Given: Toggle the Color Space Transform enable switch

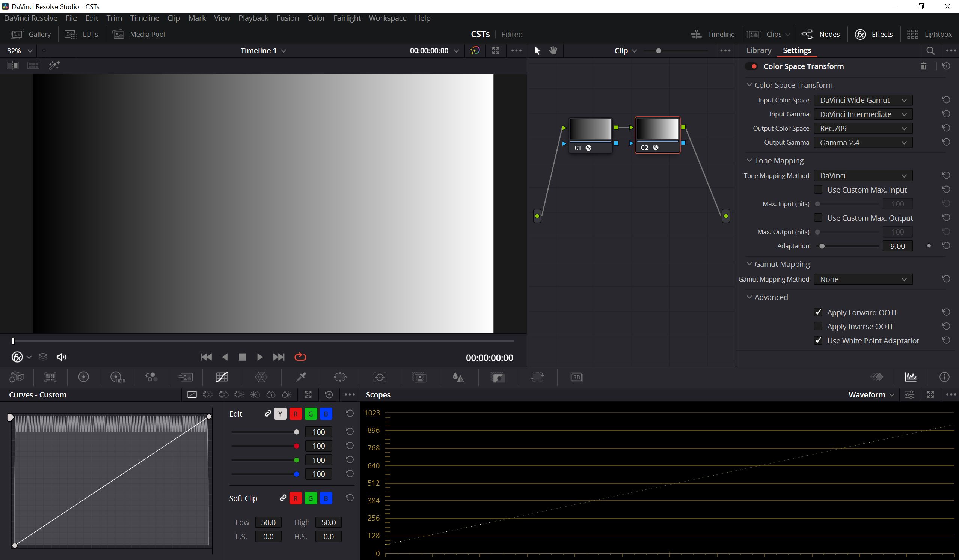Looking at the screenshot, I should 752,66.
